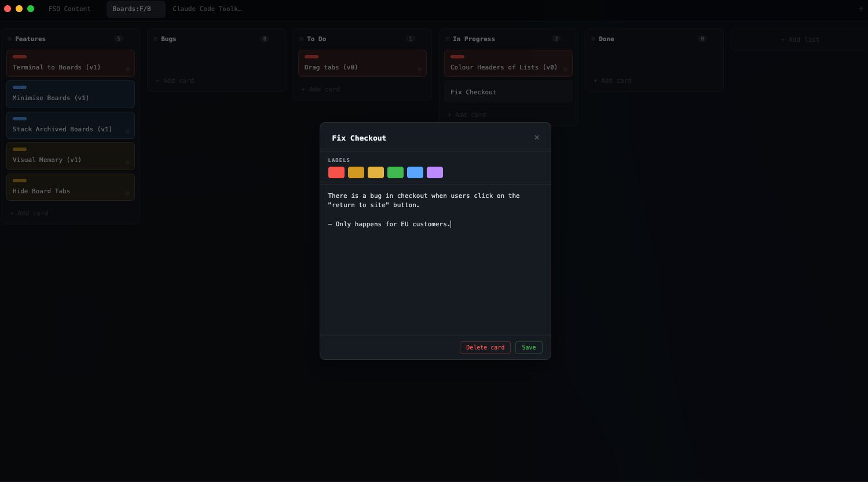This screenshot has height=482, width=868.
Task: Toggle the green label for this card
Action: (395, 172)
